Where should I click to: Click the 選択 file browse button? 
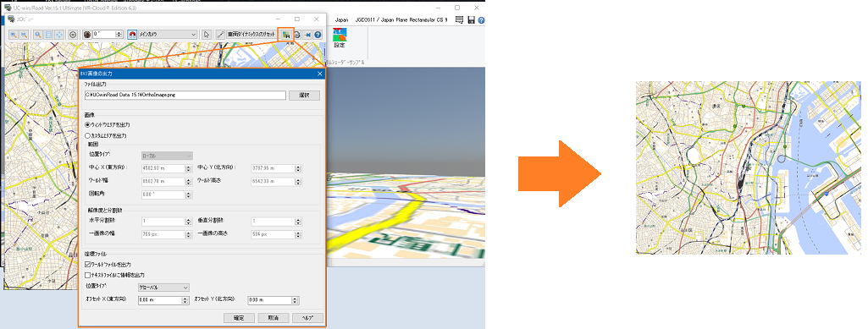[304, 95]
